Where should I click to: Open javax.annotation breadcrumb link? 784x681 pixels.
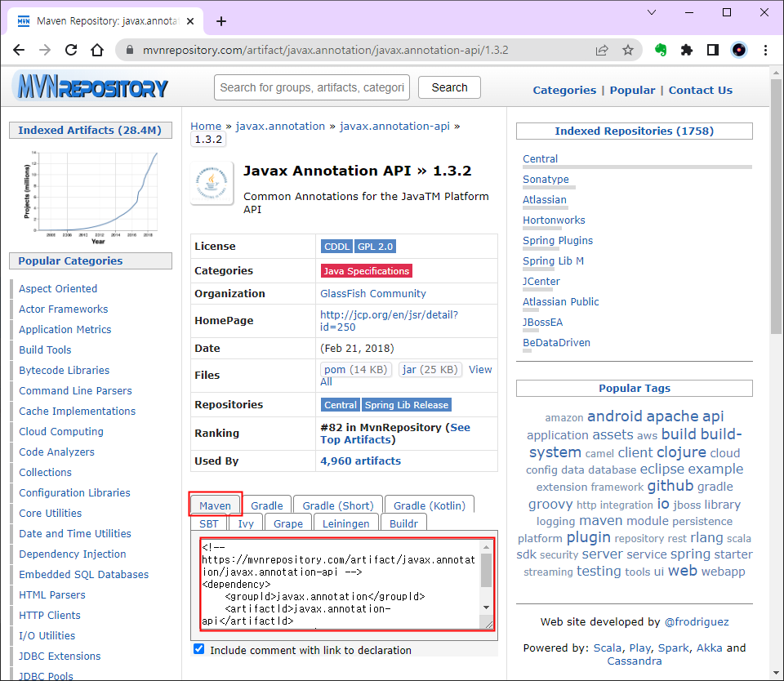[x=280, y=127]
